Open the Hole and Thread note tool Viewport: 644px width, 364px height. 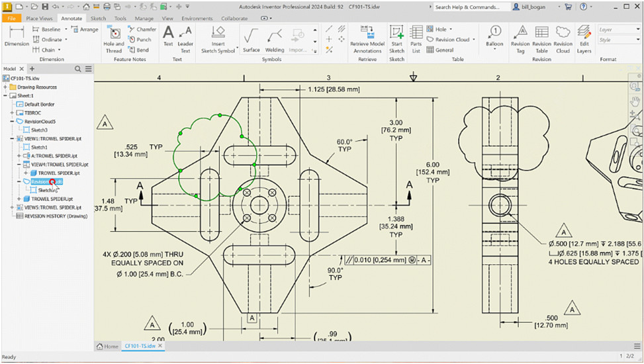pyautogui.click(x=114, y=40)
